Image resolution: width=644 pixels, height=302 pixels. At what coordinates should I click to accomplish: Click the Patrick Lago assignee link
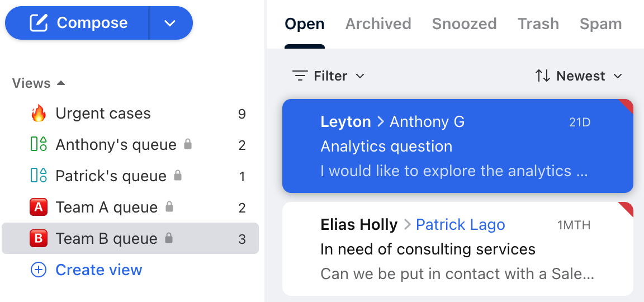pos(461,225)
